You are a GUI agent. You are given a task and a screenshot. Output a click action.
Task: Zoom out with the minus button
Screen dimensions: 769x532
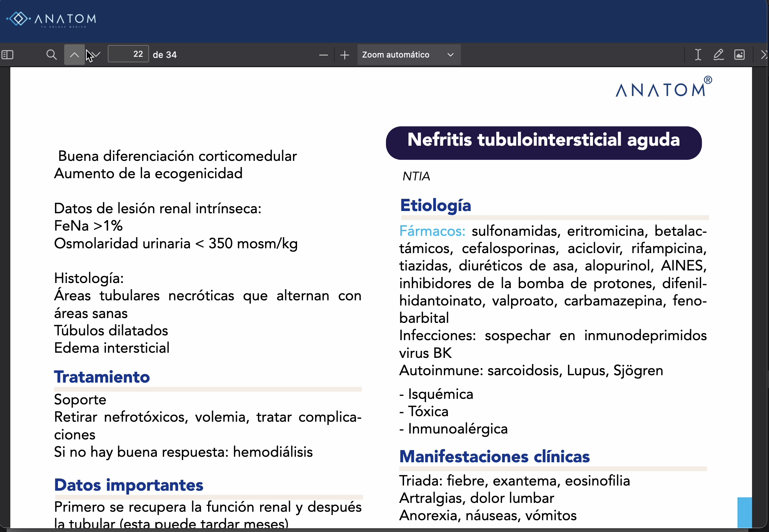[x=323, y=55]
